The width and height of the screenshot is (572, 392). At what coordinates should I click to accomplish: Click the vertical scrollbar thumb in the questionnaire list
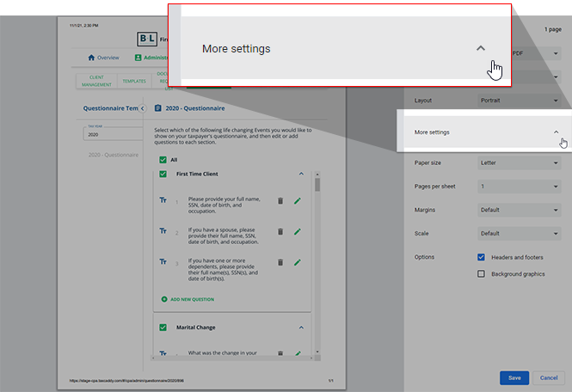[317, 185]
